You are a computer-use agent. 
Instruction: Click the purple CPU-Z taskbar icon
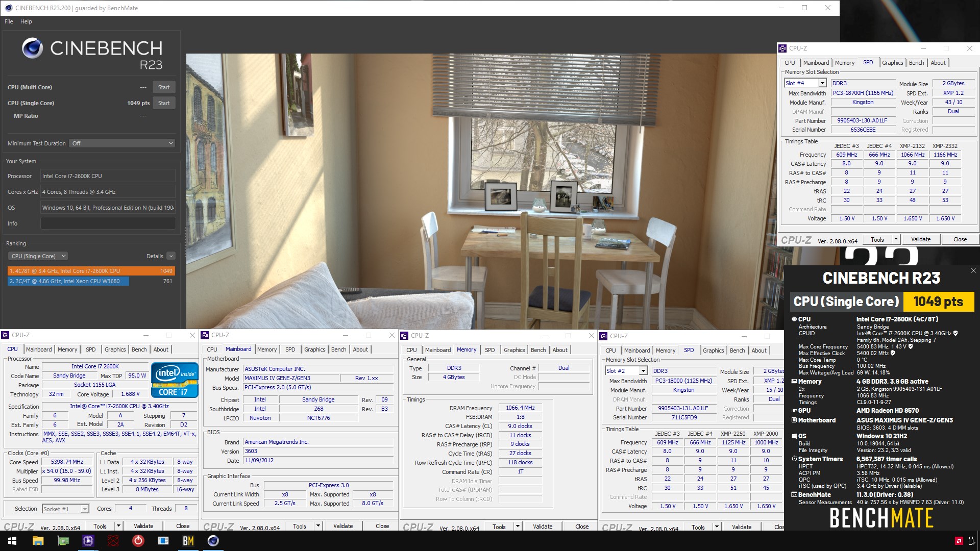coord(88,541)
